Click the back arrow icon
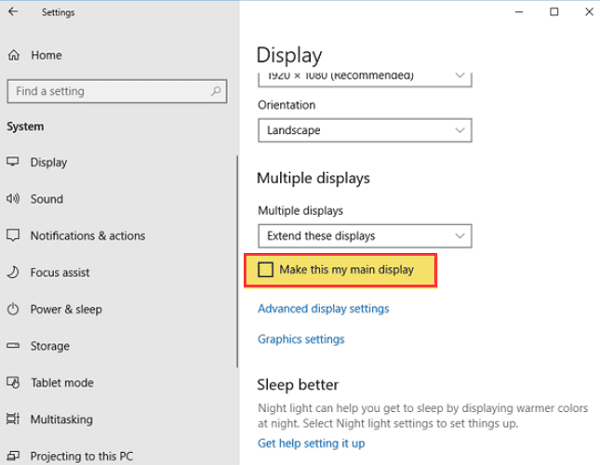 click(x=13, y=12)
